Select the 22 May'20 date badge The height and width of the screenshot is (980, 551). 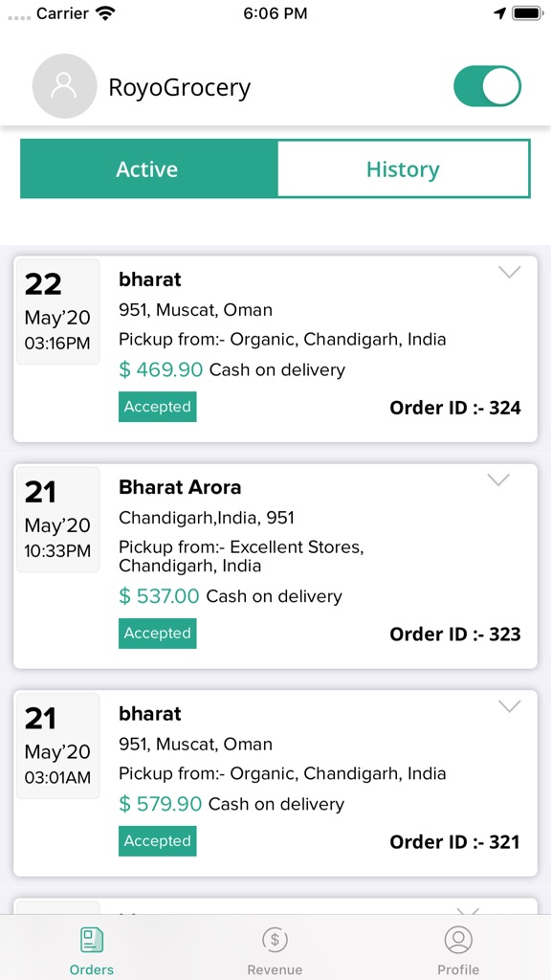(x=57, y=311)
